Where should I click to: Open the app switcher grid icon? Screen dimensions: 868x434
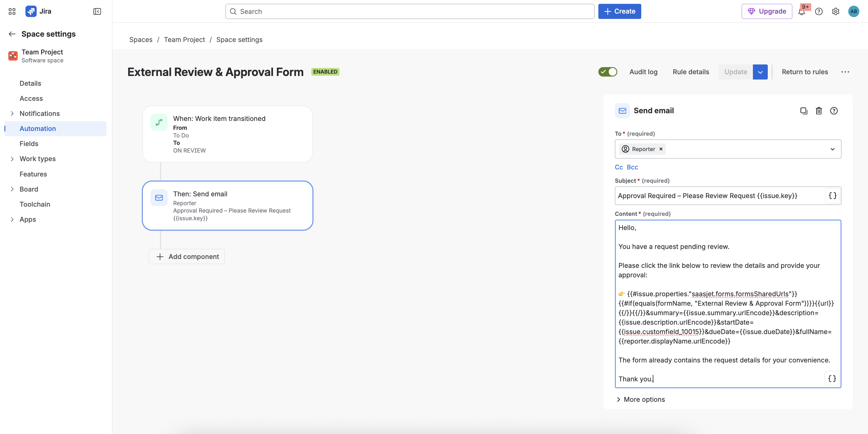pyautogui.click(x=12, y=12)
